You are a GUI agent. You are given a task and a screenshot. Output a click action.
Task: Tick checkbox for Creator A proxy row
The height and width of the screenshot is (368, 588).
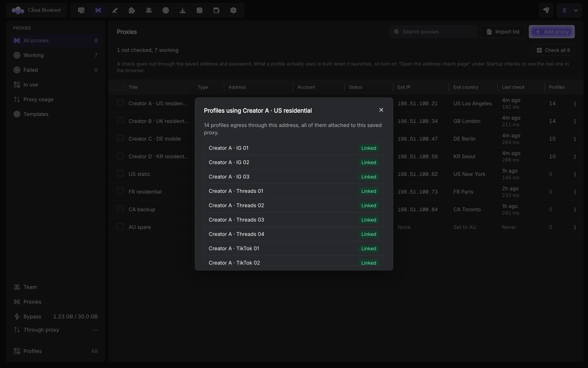120,103
